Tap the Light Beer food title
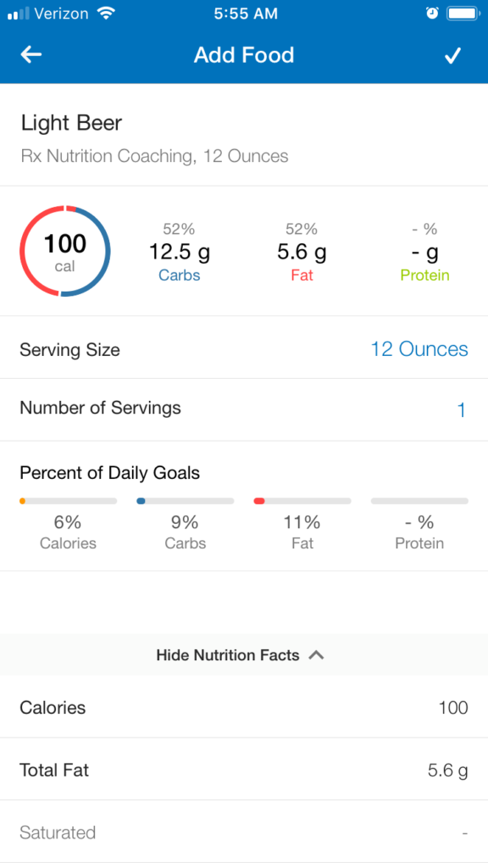Image resolution: width=488 pixels, height=868 pixels. click(71, 123)
